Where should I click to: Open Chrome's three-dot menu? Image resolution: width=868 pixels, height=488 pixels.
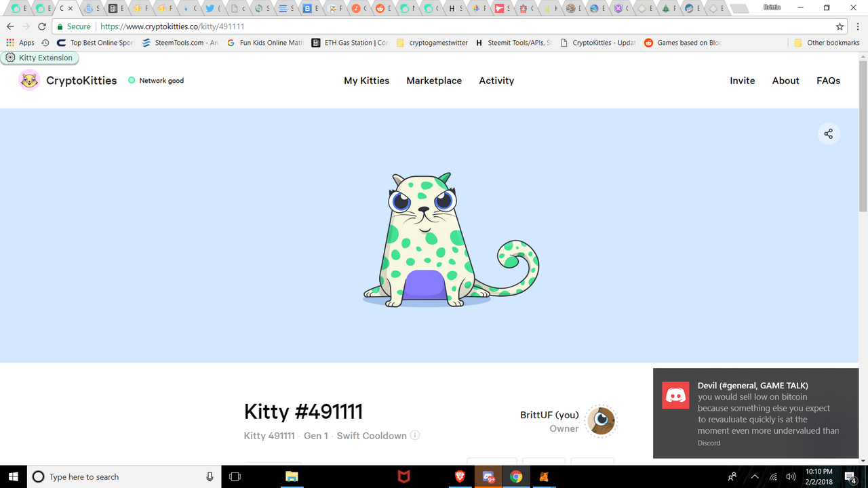pos(858,26)
